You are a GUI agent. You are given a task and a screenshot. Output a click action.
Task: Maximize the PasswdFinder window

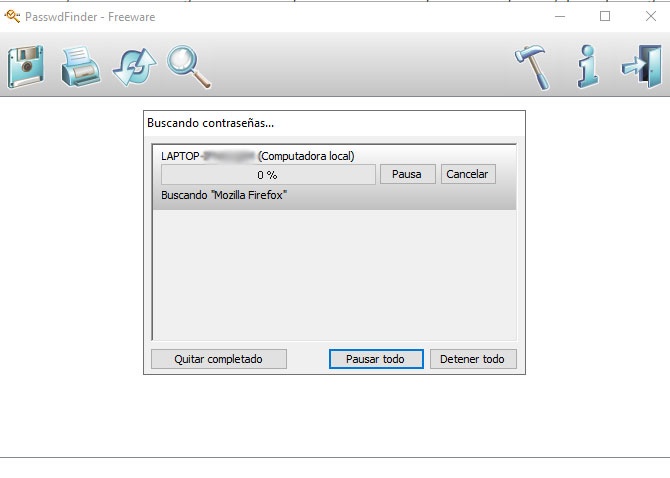coord(605,17)
